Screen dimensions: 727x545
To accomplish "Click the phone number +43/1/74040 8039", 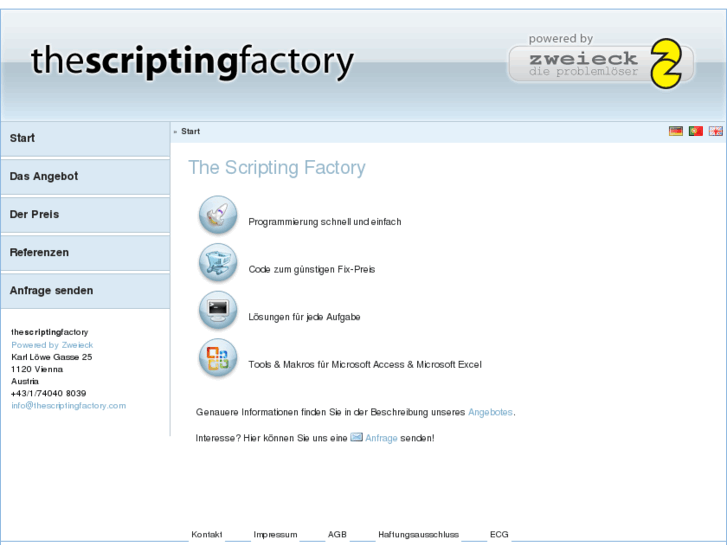I will 49,393.
